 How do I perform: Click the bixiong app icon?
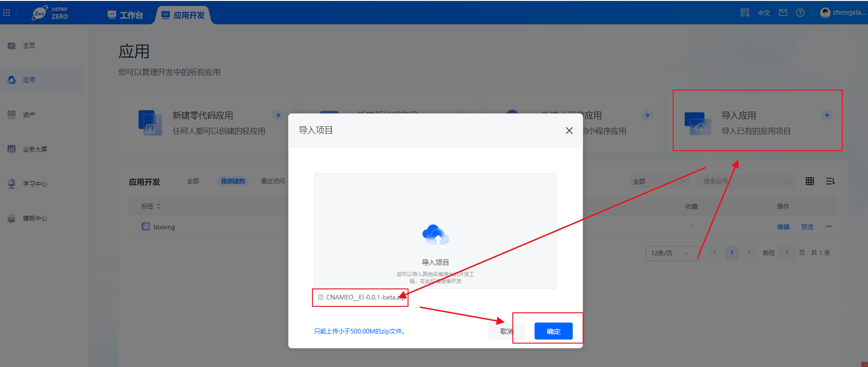pos(146,226)
